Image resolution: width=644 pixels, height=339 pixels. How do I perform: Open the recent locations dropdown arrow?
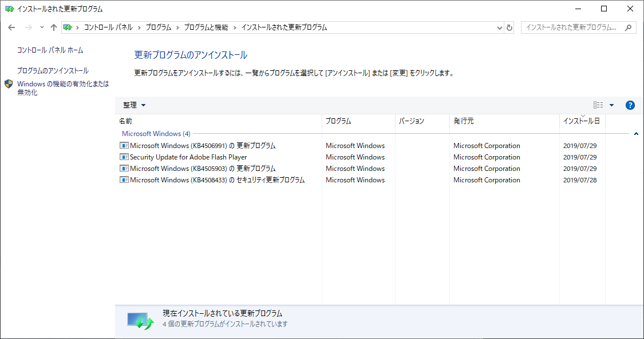[42, 27]
